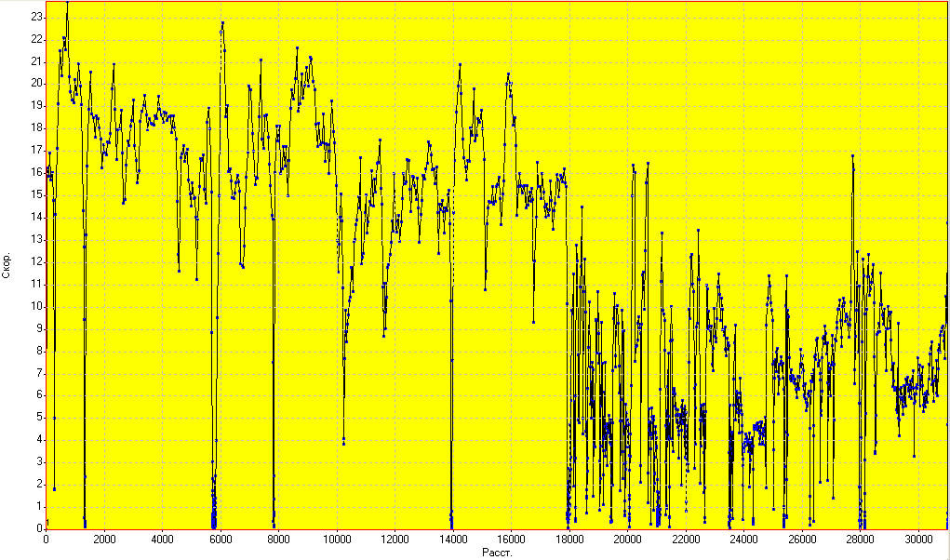Click the 16000 label on the distance axis

[x=512, y=540]
